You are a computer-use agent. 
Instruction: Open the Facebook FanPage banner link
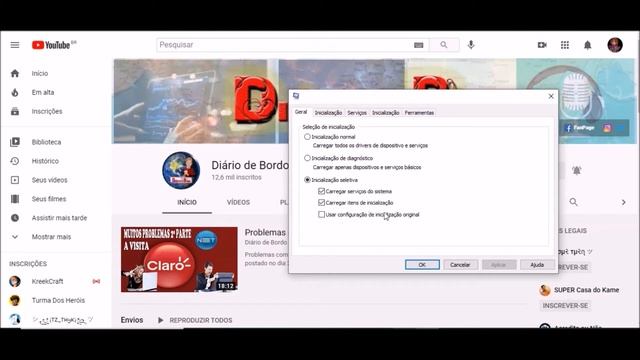579,128
